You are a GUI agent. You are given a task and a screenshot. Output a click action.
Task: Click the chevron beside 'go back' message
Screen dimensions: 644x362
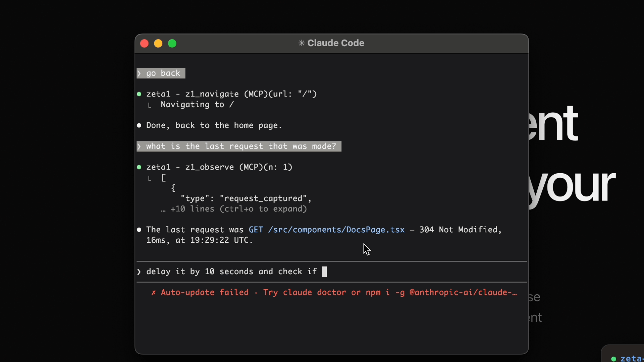(x=139, y=73)
